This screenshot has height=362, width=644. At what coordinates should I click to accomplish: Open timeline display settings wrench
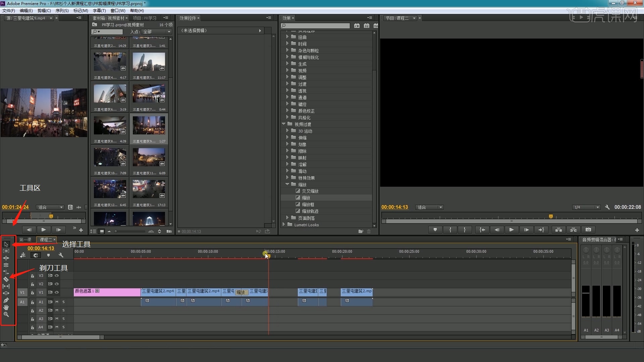61,255
